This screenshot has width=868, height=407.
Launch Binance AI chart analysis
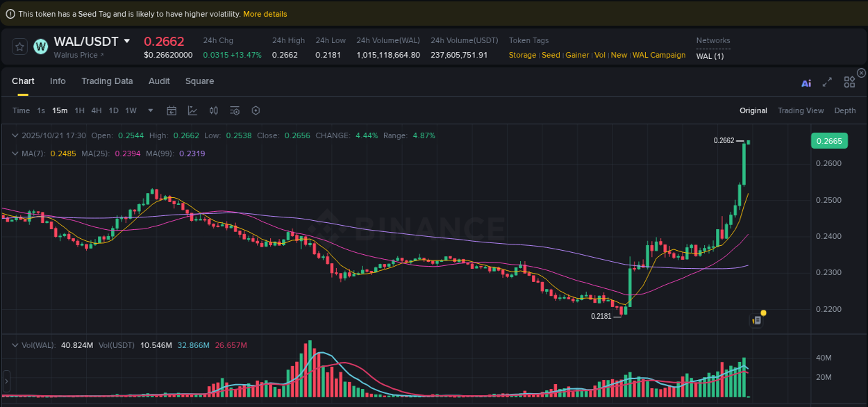[806, 82]
